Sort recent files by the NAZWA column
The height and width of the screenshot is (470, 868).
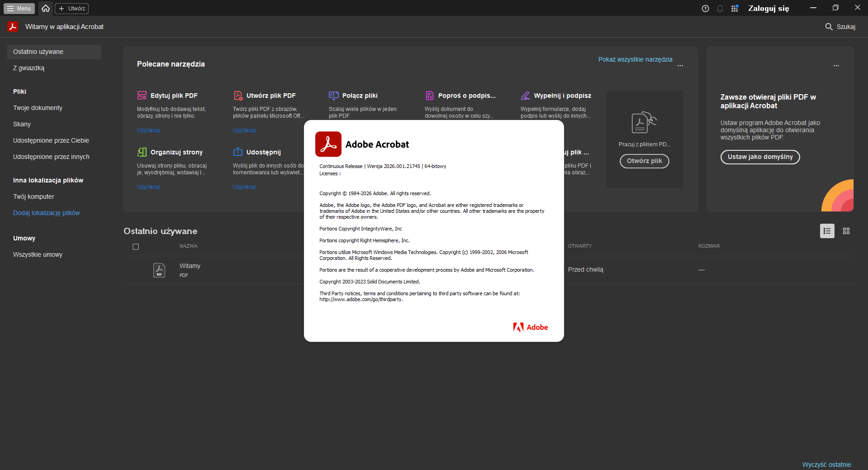(188, 246)
